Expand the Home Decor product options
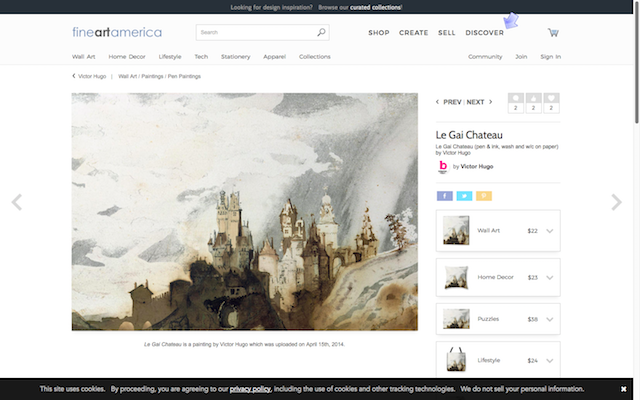The width and height of the screenshot is (640, 400). (x=550, y=278)
